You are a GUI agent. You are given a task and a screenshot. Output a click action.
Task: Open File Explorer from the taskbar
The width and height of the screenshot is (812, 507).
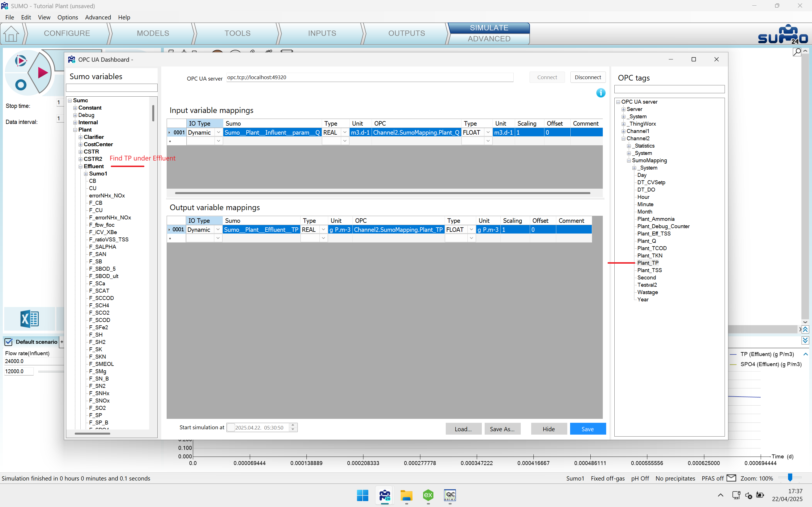coord(406,495)
